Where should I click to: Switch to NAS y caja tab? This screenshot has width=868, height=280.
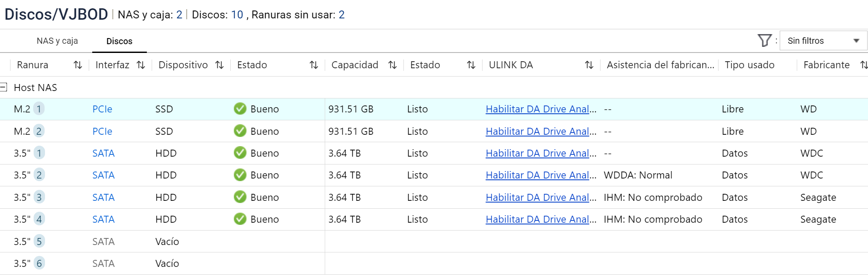(x=57, y=41)
